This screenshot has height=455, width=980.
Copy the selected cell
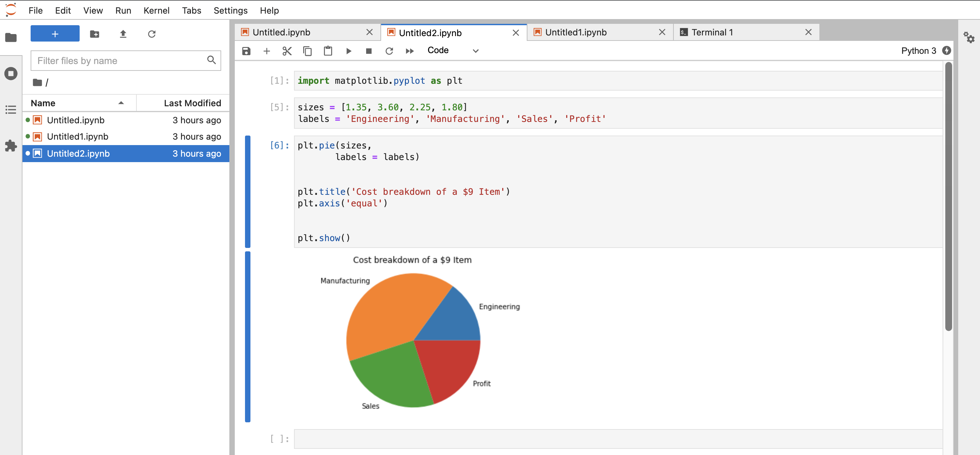[x=307, y=51]
